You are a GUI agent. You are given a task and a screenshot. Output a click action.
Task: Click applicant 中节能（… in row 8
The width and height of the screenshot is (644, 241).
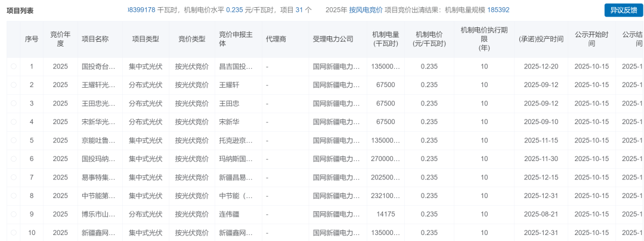coord(236,196)
